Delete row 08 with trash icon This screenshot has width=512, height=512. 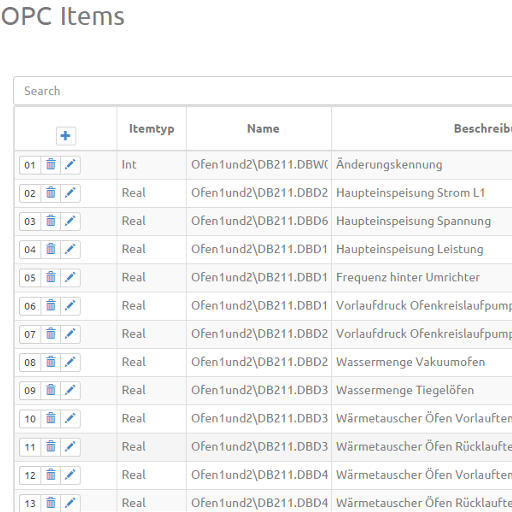pos(51,362)
